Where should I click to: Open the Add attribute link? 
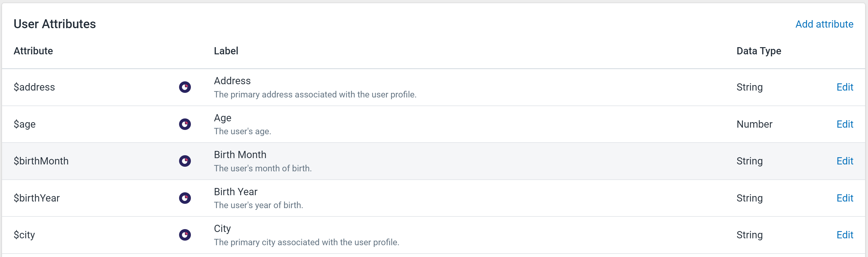pyautogui.click(x=824, y=24)
